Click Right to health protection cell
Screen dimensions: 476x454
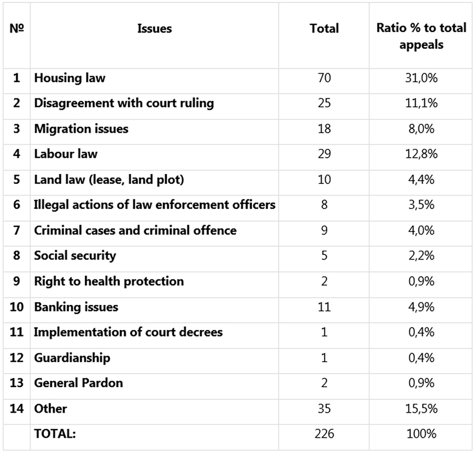109,281
